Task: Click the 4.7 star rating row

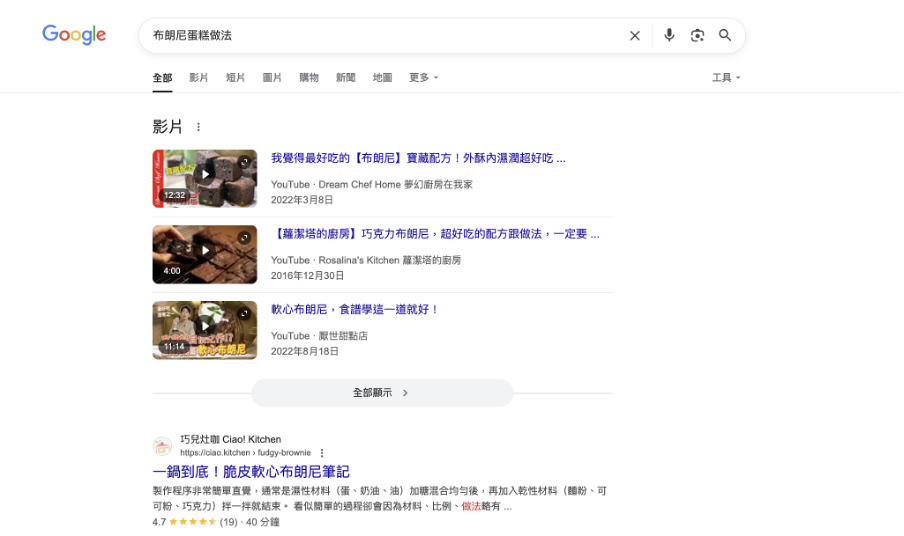Action: pyautogui.click(x=216, y=522)
